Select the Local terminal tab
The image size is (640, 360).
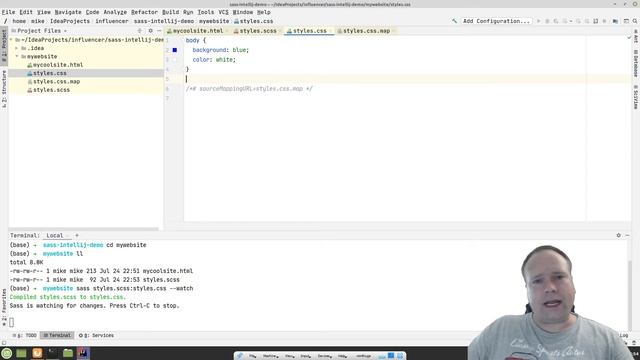[55, 236]
